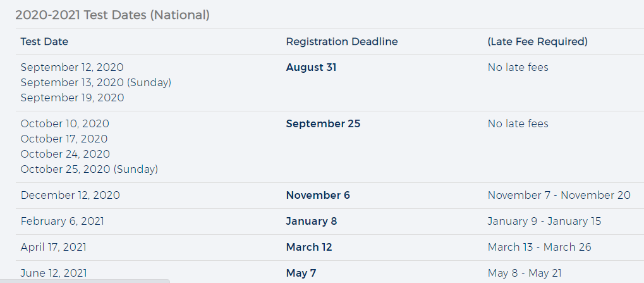The height and width of the screenshot is (283, 644).
Task: Select the January 9 - January 15 late period
Action: pyautogui.click(x=545, y=221)
